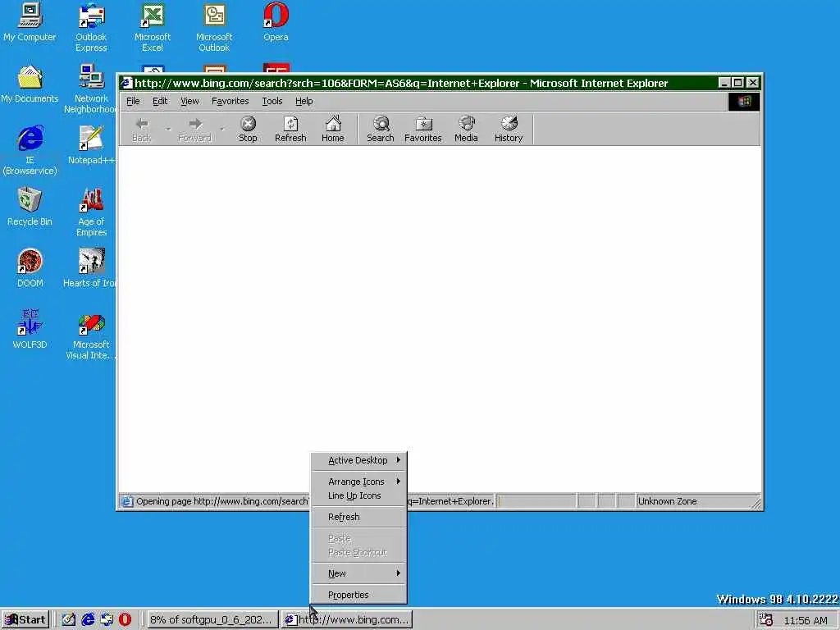Open the View menu

coord(189,101)
